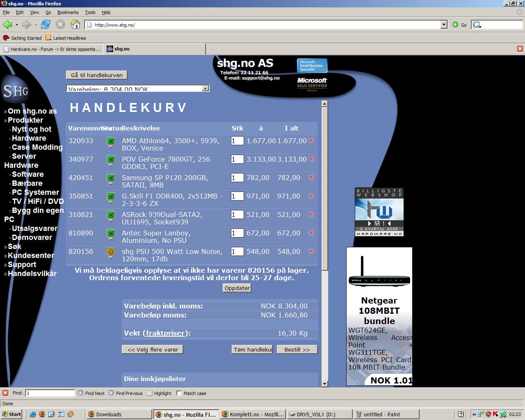
Task: Click the status icon for Antec Super Lanboy
Action: click(111, 234)
